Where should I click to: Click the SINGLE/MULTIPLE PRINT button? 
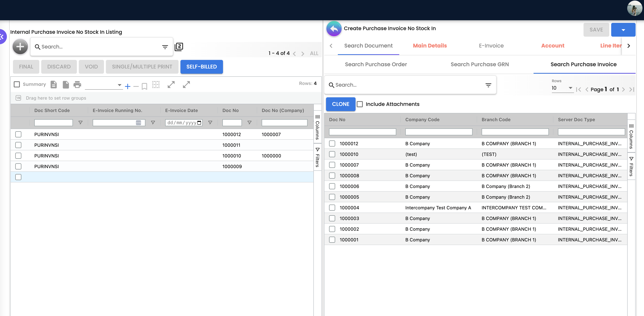pos(142,67)
